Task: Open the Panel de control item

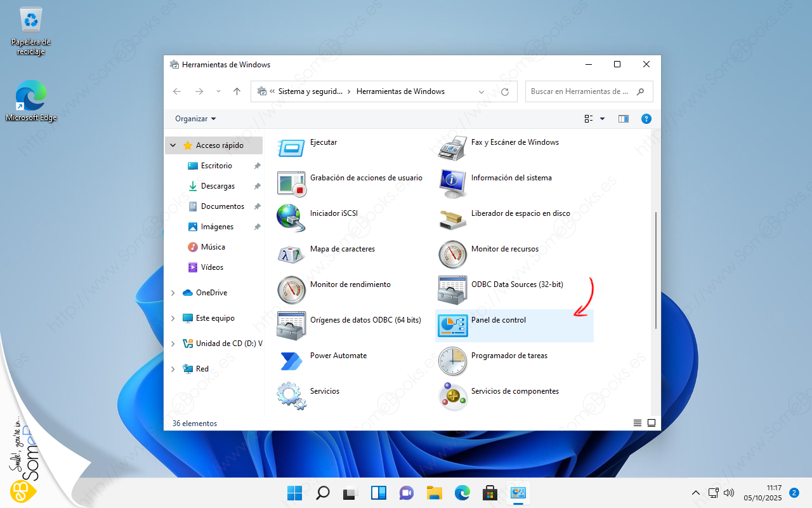Action: click(x=498, y=321)
